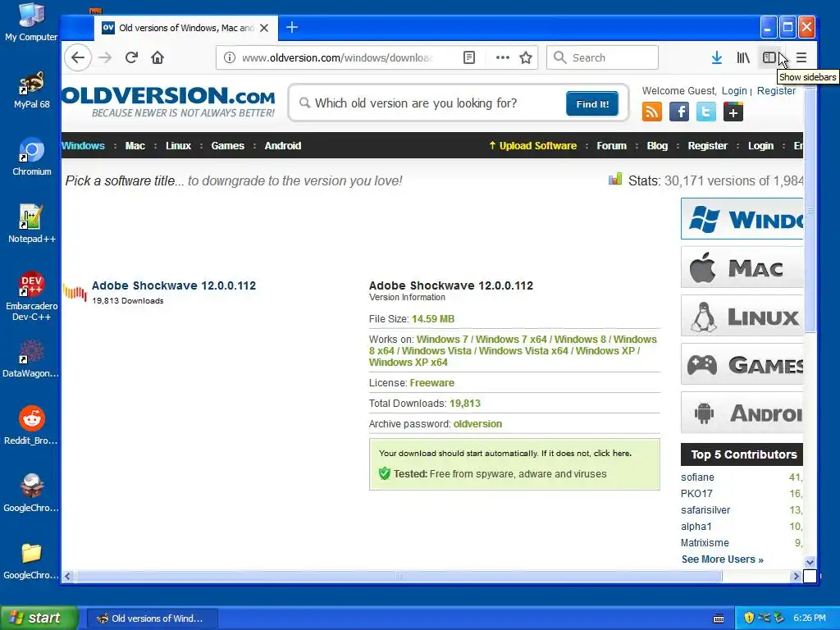The height and width of the screenshot is (630, 840).
Task: Click the security shield tray icon
Action: click(x=749, y=619)
